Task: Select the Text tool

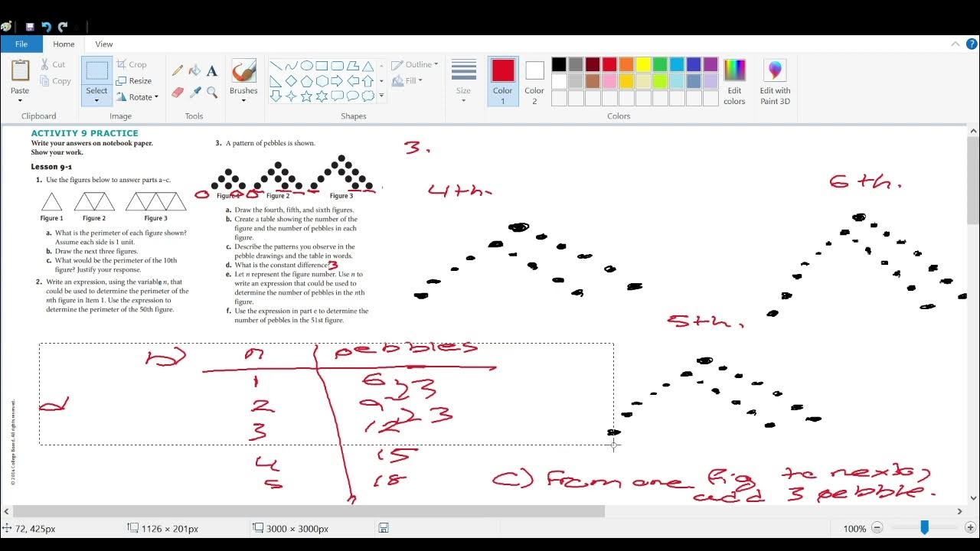Action: pos(212,70)
